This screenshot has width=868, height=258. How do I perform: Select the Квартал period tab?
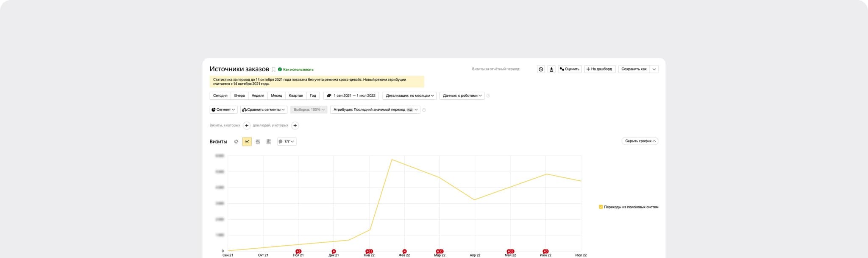[x=296, y=96]
